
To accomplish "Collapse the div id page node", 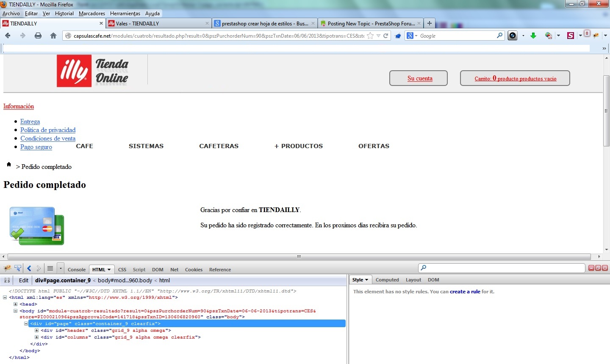I will pos(26,324).
